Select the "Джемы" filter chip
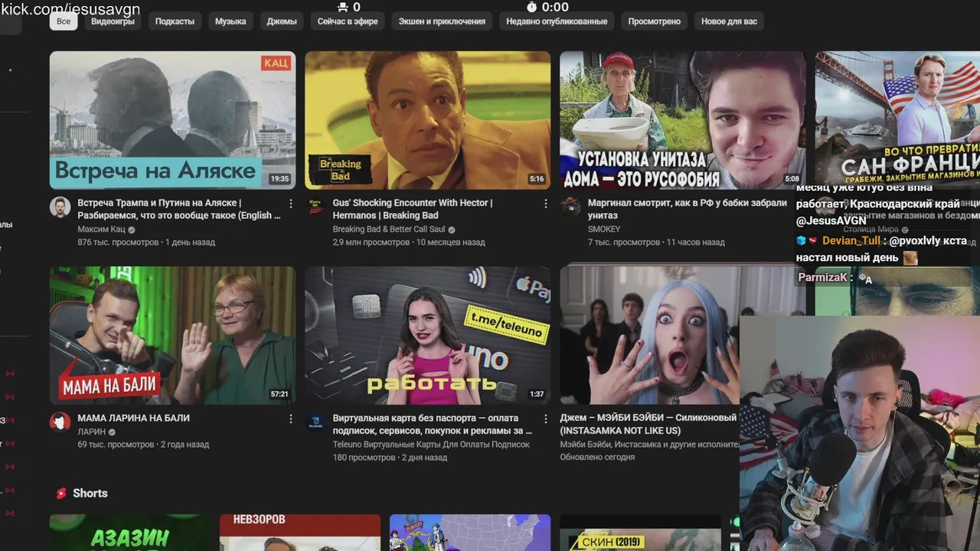 [x=282, y=21]
